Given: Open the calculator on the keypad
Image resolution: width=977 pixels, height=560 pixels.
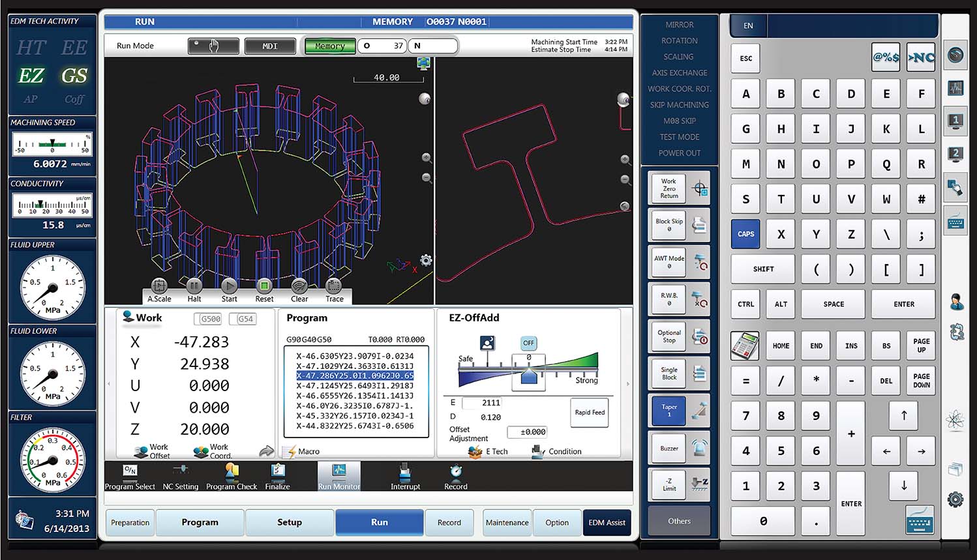Looking at the screenshot, I should click(x=745, y=346).
